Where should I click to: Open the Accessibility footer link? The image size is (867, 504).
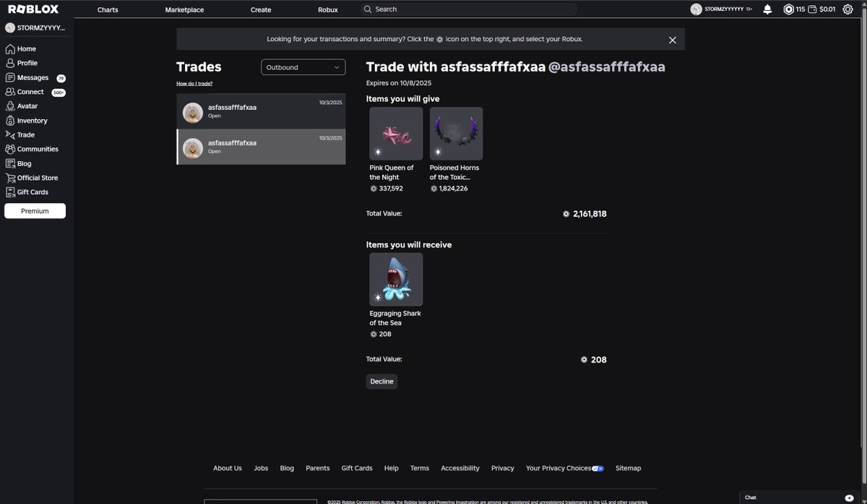[x=460, y=468]
